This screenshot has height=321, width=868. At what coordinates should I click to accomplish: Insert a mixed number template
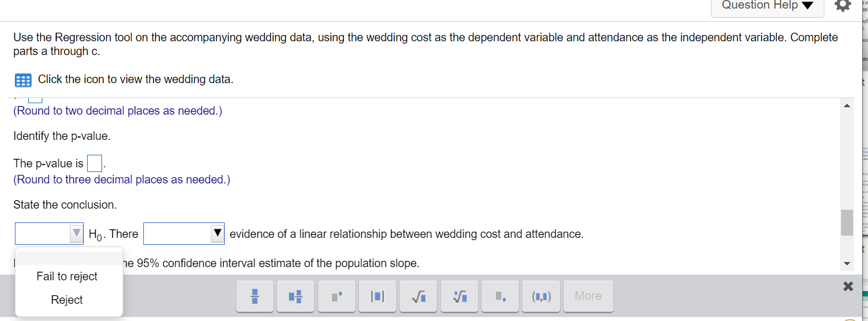[296, 296]
